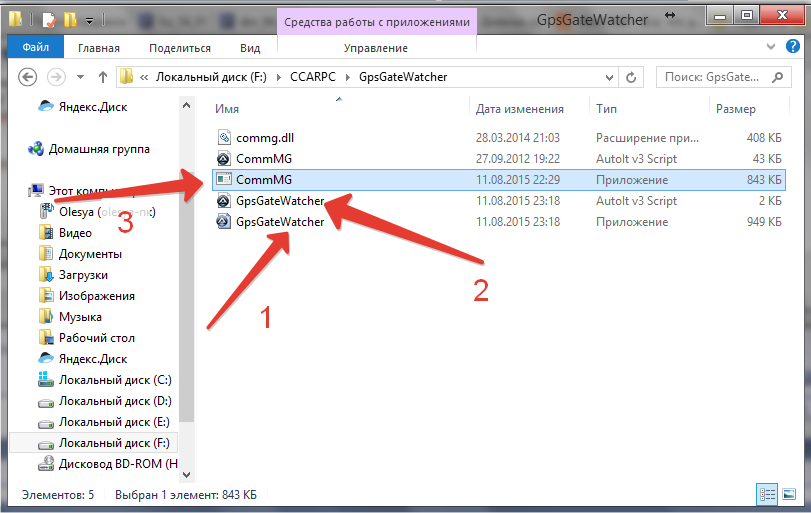The image size is (811, 513).
Task: Click Локальный диск (F:) in address bar
Action: tap(212, 77)
